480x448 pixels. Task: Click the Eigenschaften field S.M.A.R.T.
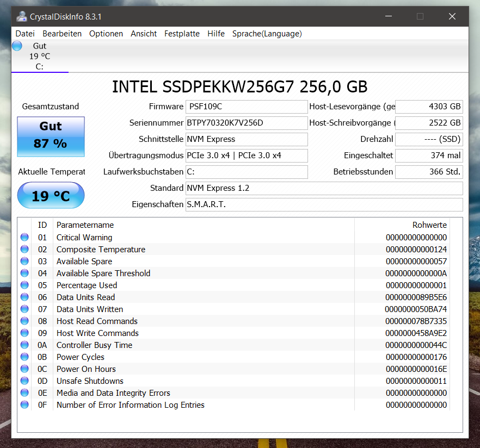324,204
